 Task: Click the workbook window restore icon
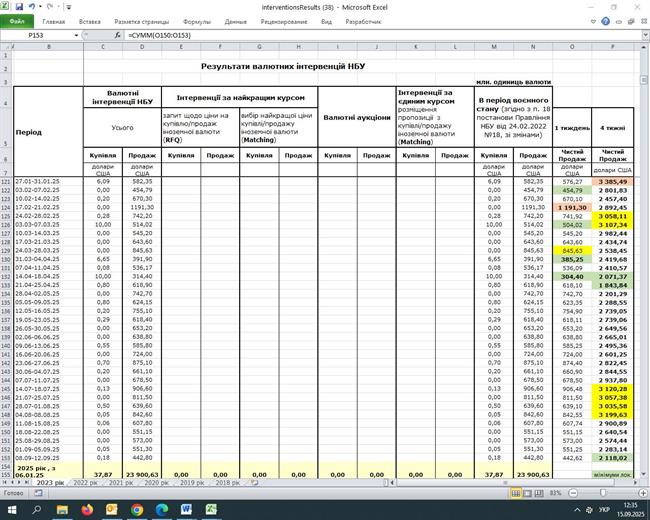pos(631,22)
